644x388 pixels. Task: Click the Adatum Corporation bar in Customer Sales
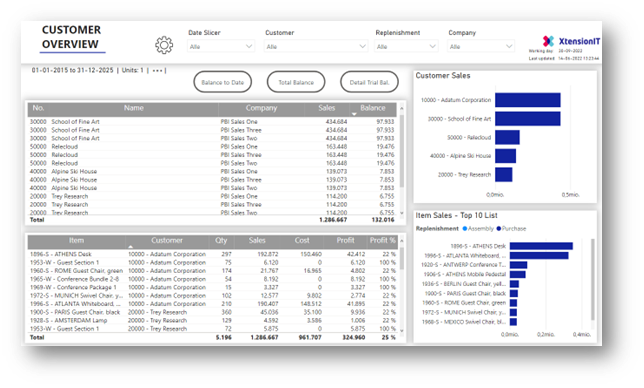[528, 100]
